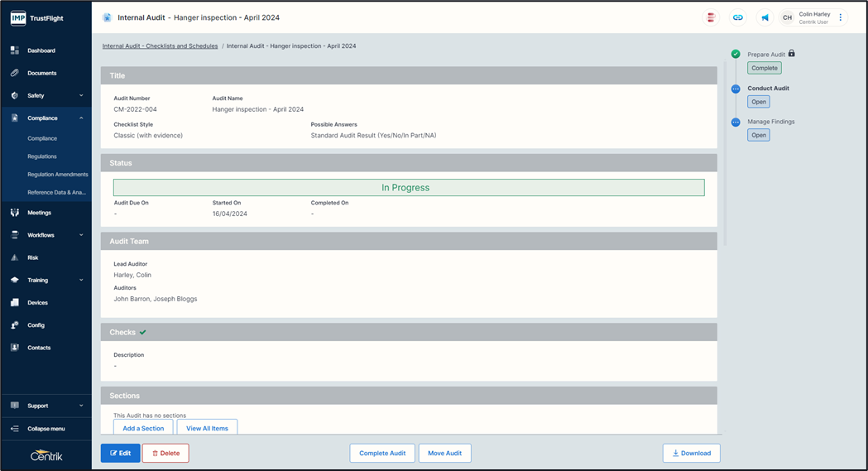The height and width of the screenshot is (471, 868).
Task: Open user menu three-dot kebab
Action: pyautogui.click(x=841, y=17)
